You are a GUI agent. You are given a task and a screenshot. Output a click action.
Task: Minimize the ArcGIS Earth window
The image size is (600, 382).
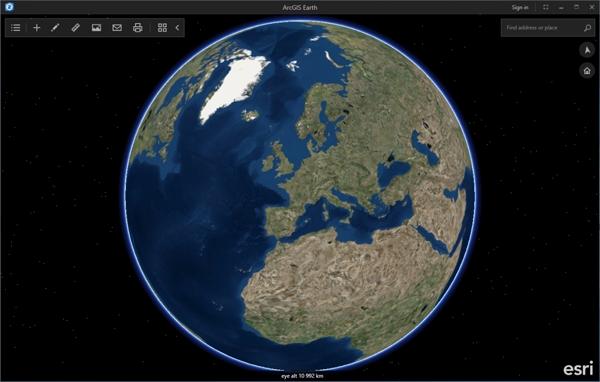coord(561,7)
